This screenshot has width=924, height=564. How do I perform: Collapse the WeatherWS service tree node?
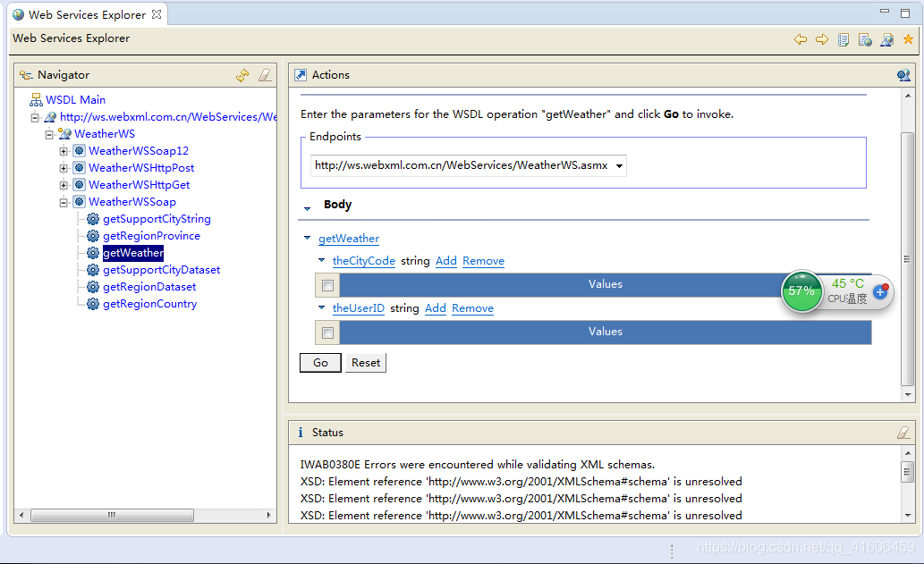(49, 134)
